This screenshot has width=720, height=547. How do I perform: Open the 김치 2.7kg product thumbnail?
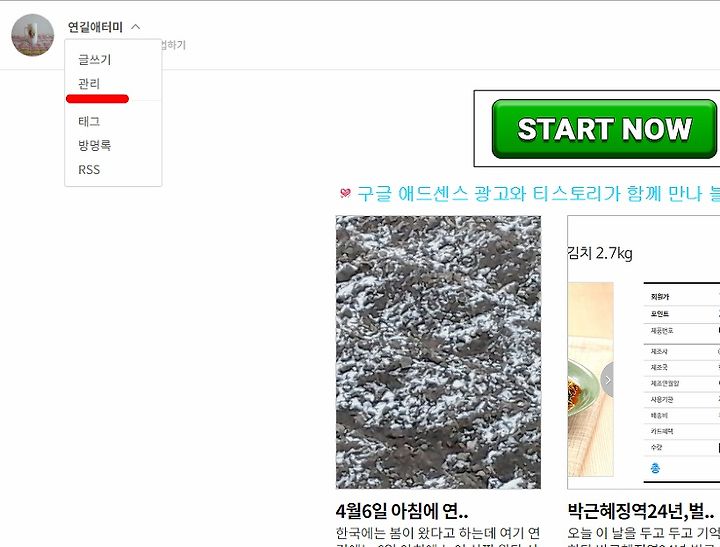pyautogui.click(x=644, y=352)
